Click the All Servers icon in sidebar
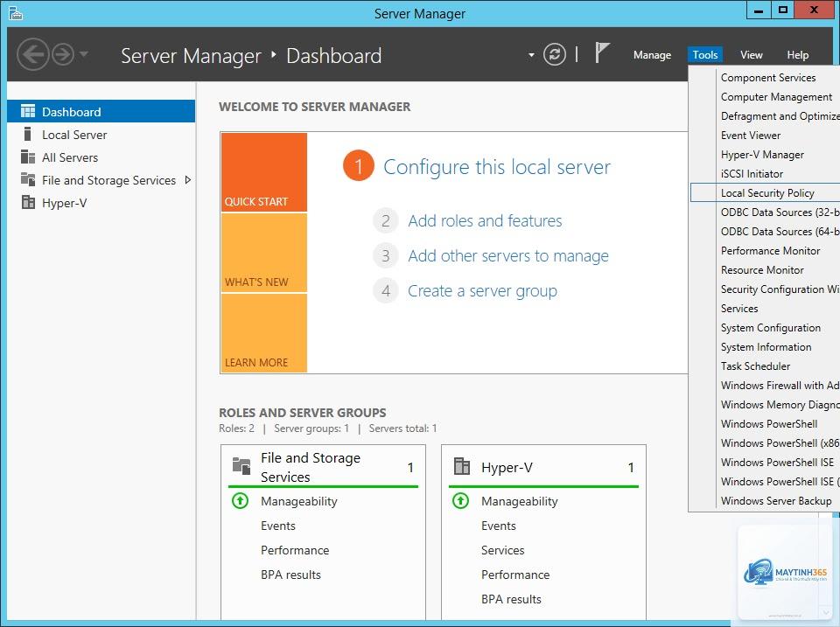 (28, 157)
